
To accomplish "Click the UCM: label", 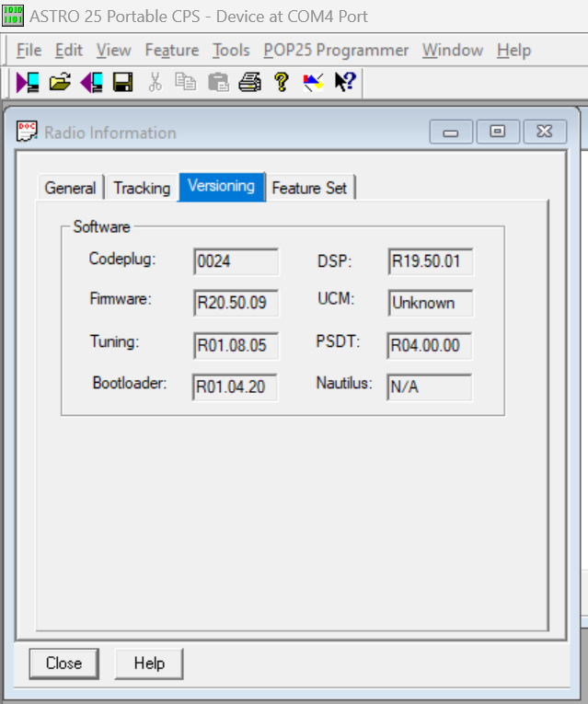I will (x=336, y=298).
